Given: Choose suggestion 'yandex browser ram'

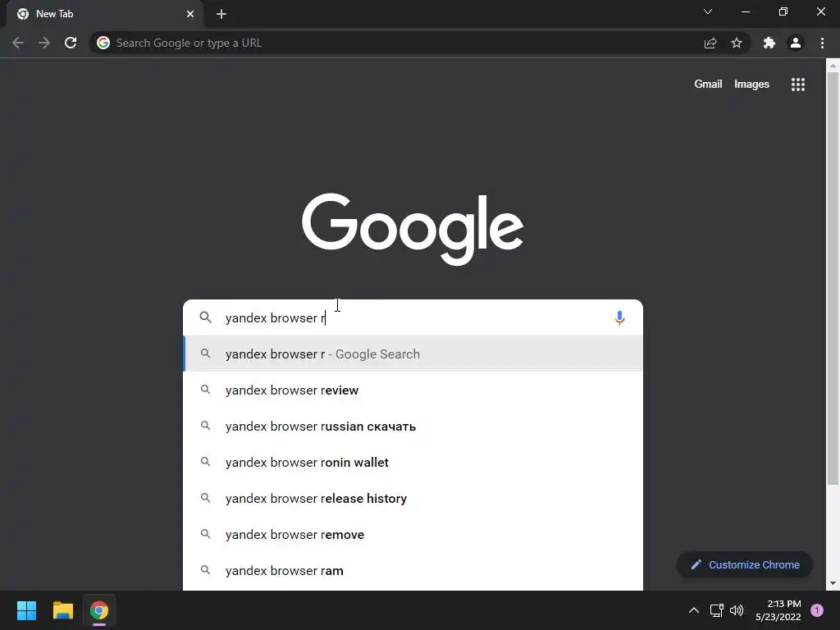Looking at the screenshot, I should pos(413,571).
